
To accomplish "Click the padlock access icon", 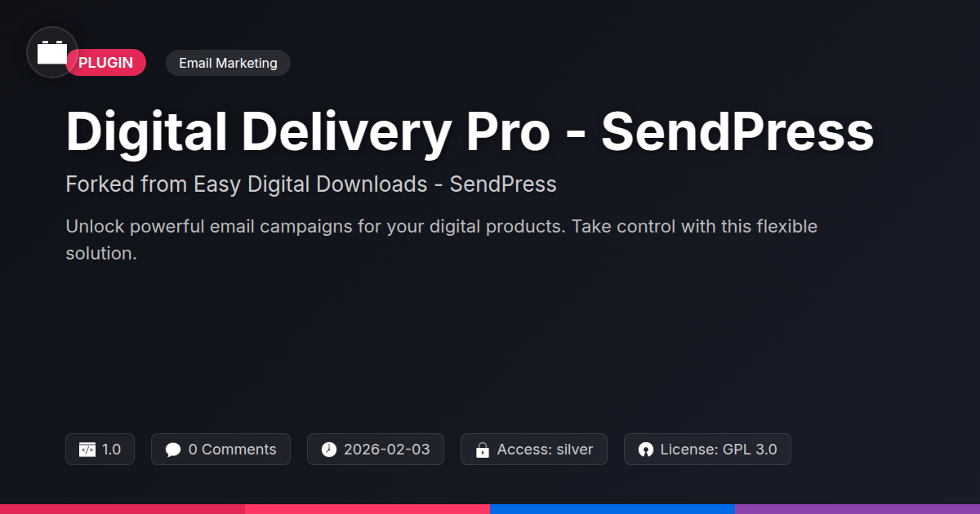I will click(483, 450).
